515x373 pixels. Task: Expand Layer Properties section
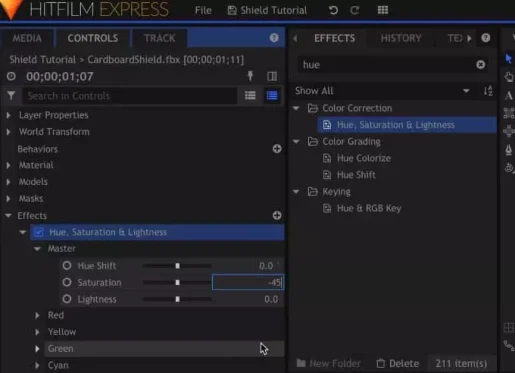click(x=8, y=115)
